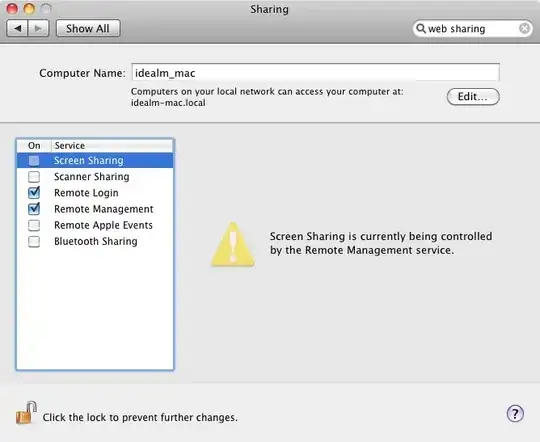This screenshot has height=442, width=540.
Task: Select the Bluetooth Sharing service row
Action: click(95, 241)
